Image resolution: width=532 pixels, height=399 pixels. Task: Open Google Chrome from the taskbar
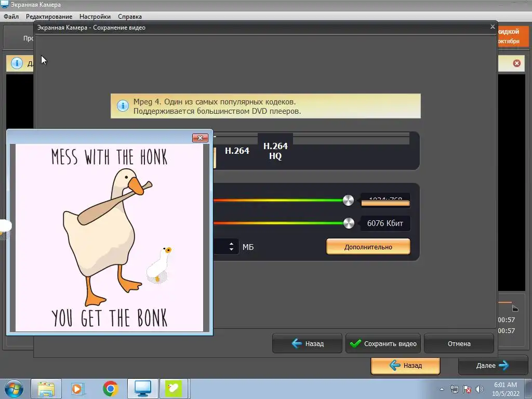click(110, 389)
